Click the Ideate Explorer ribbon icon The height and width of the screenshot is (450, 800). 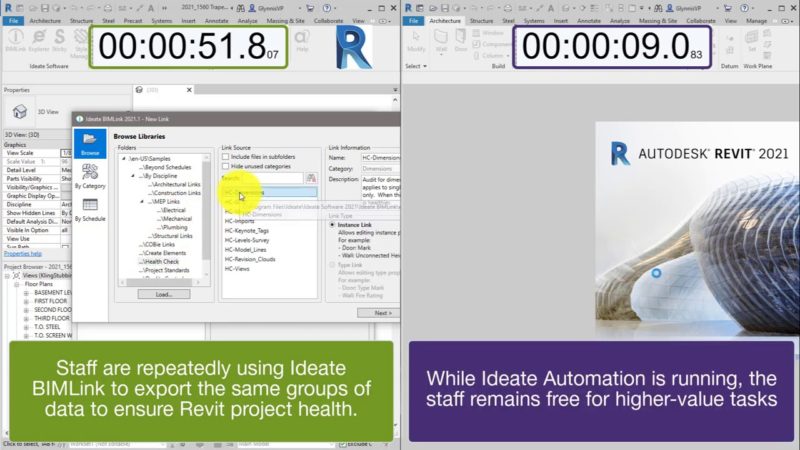[39, 41]
